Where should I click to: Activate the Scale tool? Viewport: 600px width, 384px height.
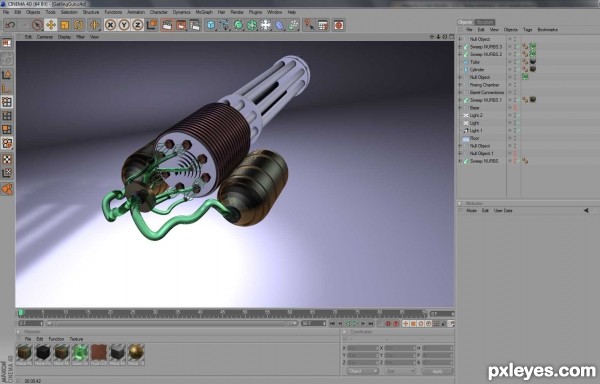point(64,25)
